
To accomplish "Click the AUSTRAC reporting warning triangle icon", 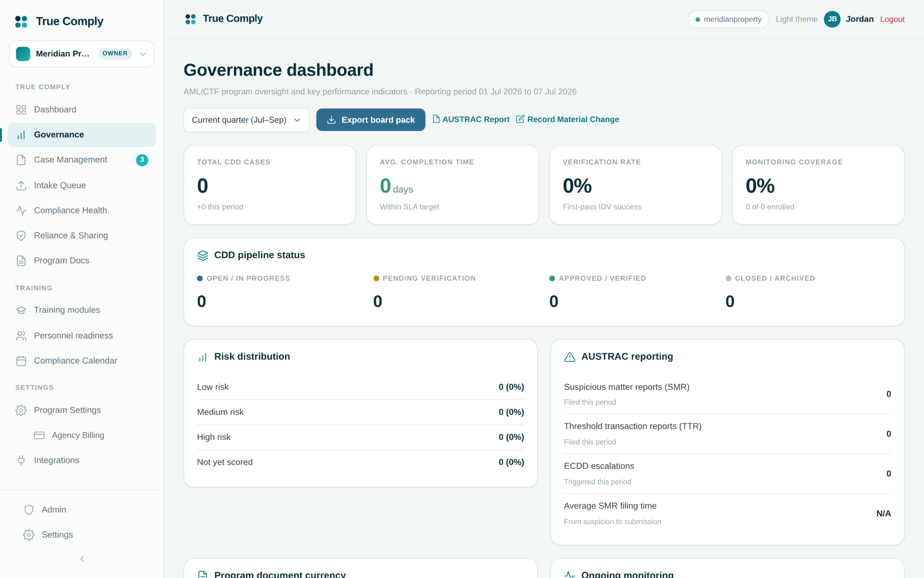I will [x=570, y=357].
